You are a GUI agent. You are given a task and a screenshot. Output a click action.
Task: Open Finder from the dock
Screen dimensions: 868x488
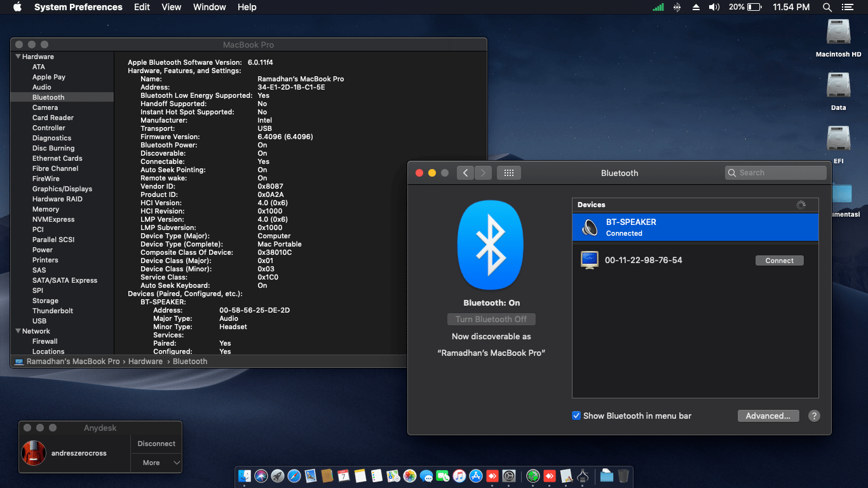[245, 475]
